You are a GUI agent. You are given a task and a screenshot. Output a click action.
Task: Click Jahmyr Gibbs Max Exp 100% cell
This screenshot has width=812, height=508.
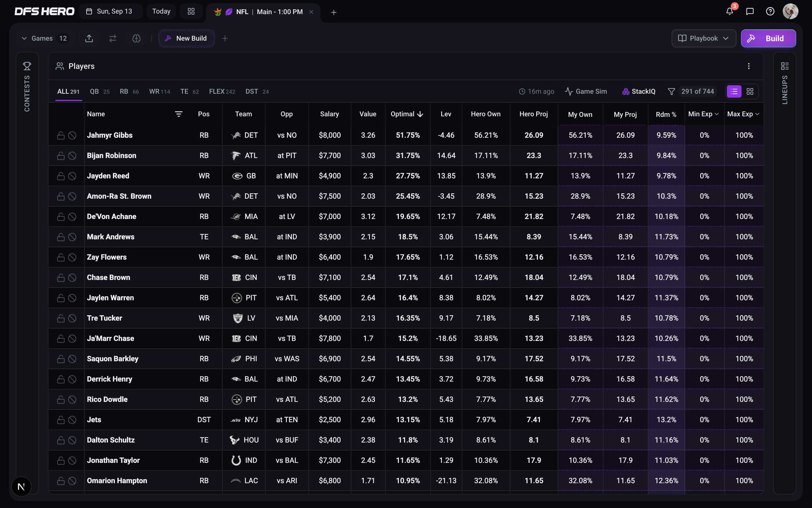click(744, 135)
